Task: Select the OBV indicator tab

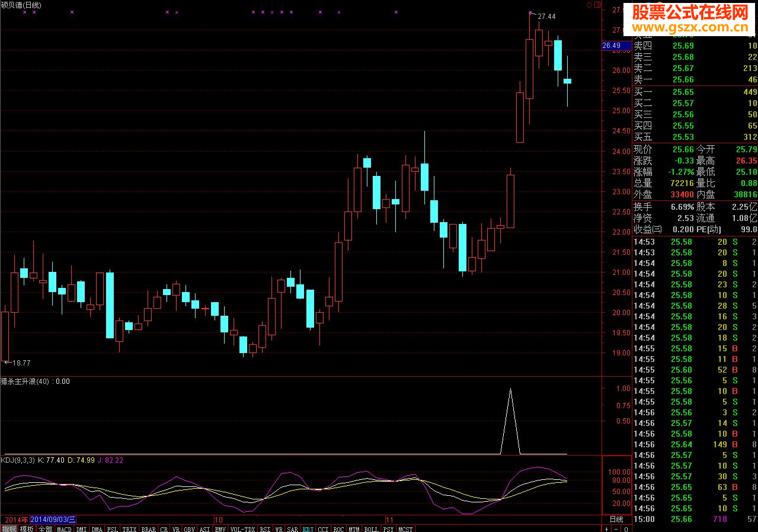Action: click(x=189, y=528)
